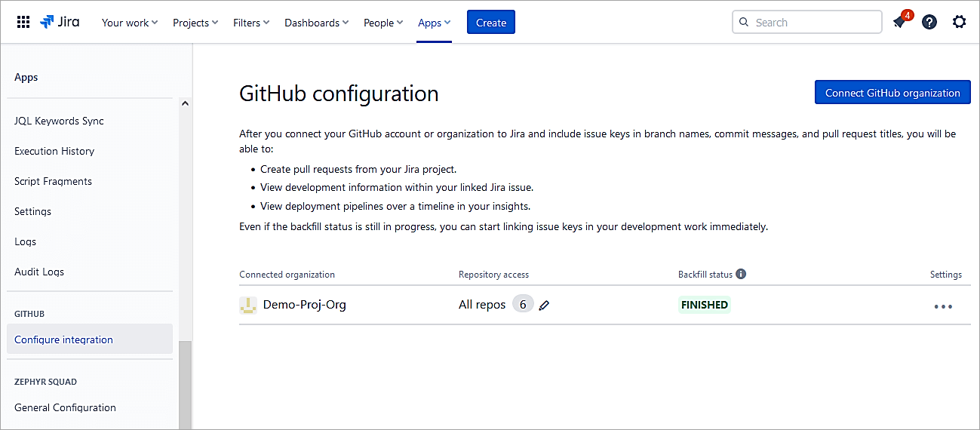The width and height of the screenshot is (980, 430).
Task: Open the settings gear icon
Action: tap(959, 23)
